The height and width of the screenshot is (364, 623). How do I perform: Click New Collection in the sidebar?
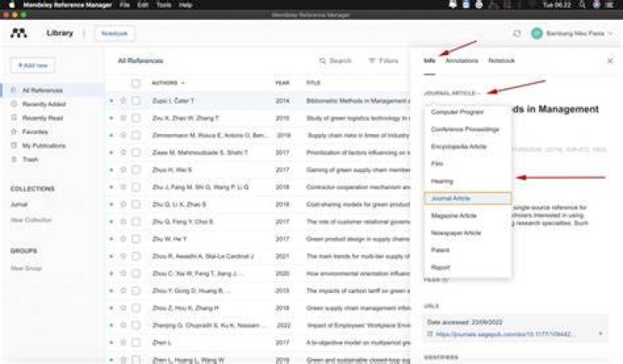(31, 220)
